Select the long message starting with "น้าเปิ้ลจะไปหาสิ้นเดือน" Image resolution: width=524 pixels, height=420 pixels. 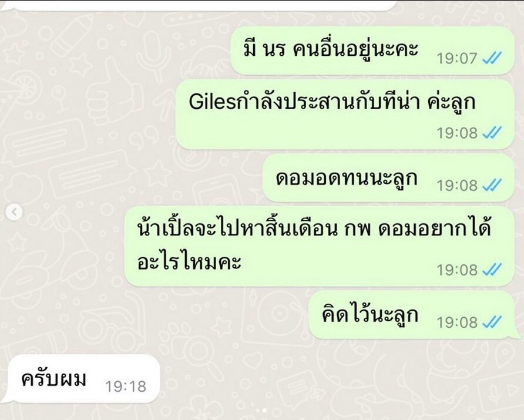(x=319, y=246)
